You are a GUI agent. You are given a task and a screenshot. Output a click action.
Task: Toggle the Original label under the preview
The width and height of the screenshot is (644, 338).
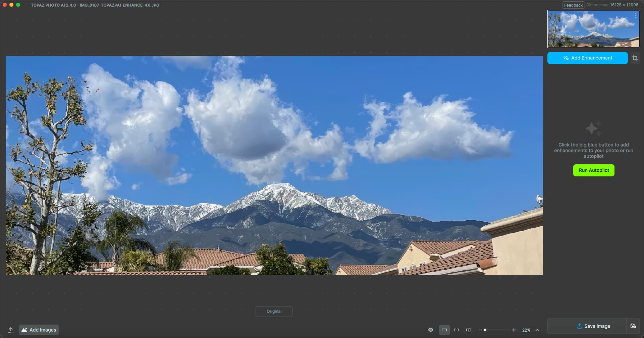click(274, 312)
